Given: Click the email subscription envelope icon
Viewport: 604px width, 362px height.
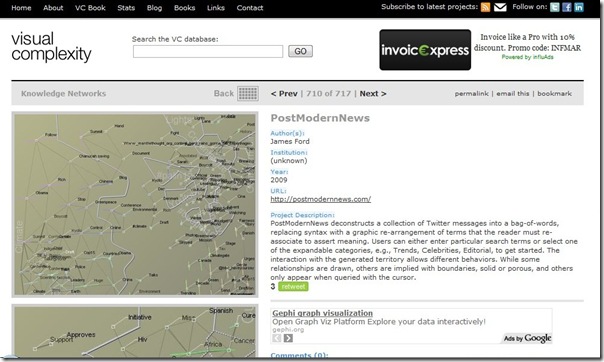Looking at the screenshot, I should pos(500,7).
